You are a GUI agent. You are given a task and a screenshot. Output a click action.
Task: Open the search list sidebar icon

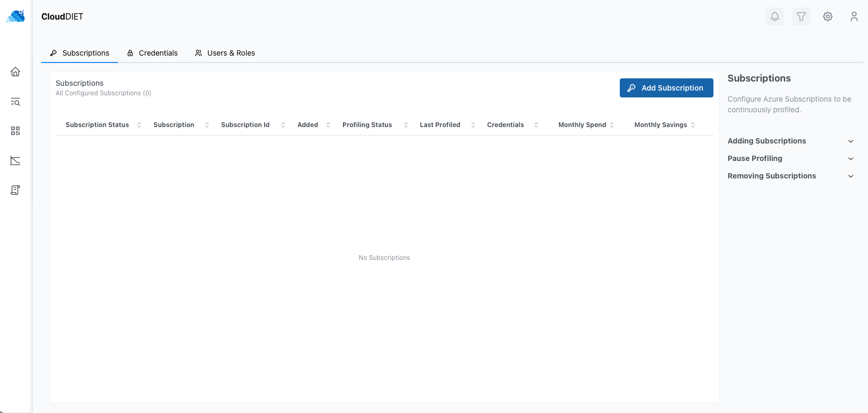point(15,102)
